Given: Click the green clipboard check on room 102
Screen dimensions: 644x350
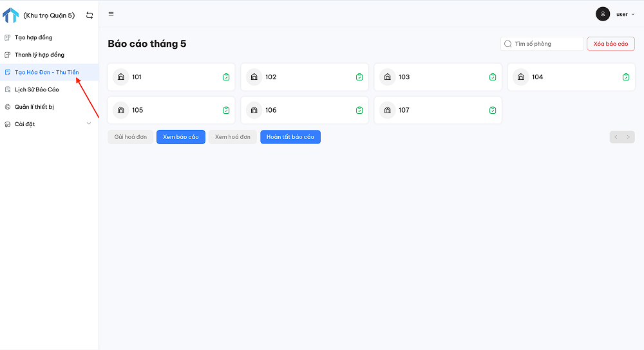Looking at the screenshot, I should tap(359, 77).
